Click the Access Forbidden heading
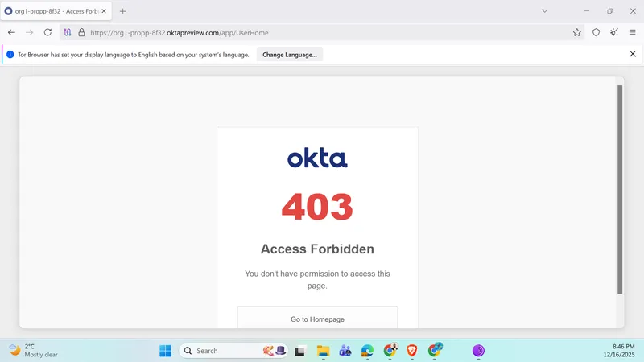This screenshot has height=362, width=644. (x=317, y=249)
